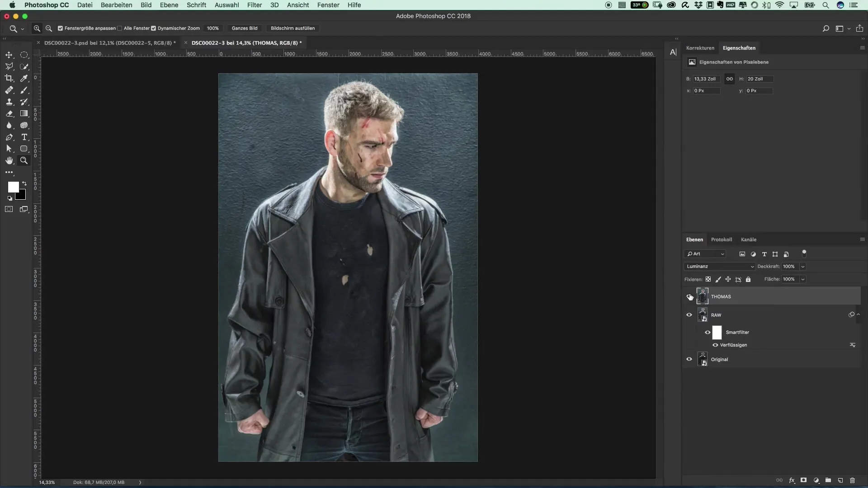Select the Hand tool
The image size is (868, 488).
(x=9, y=160)
